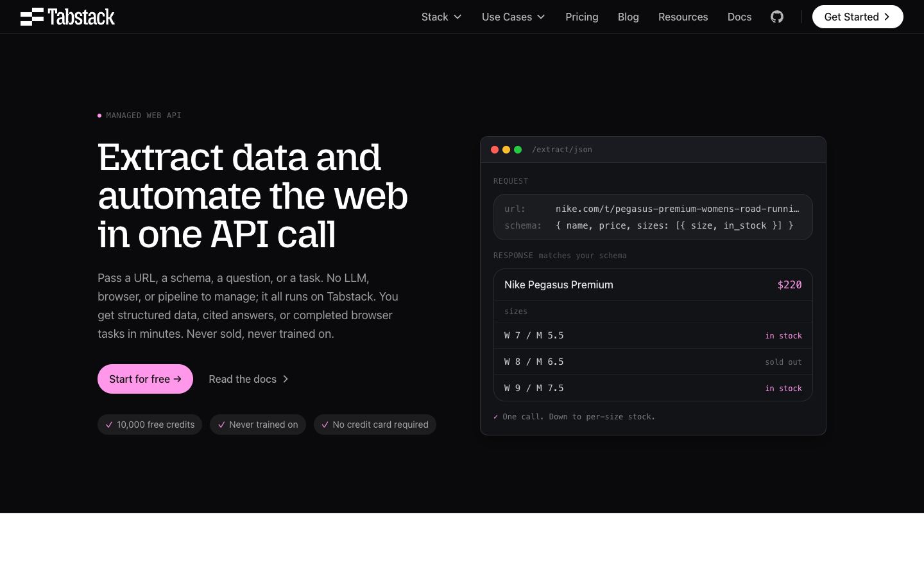Screen dimensions: 924x578
Task: Click the REQUEST section label
Action: (x=511, y=181)
